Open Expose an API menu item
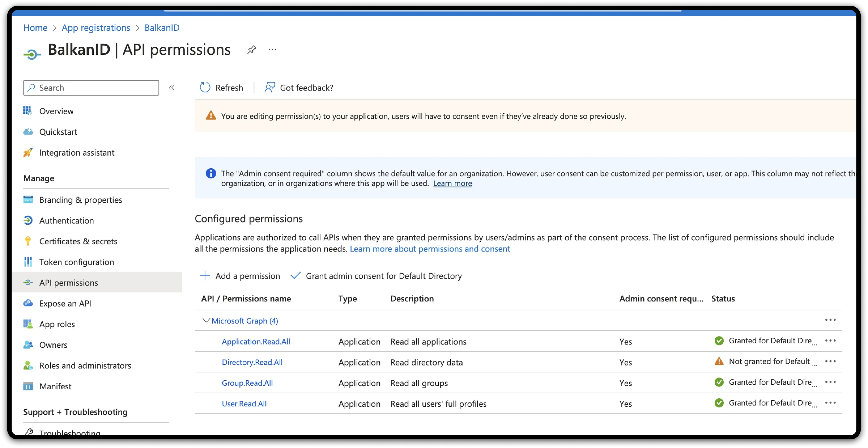 [x=65, y=303]
